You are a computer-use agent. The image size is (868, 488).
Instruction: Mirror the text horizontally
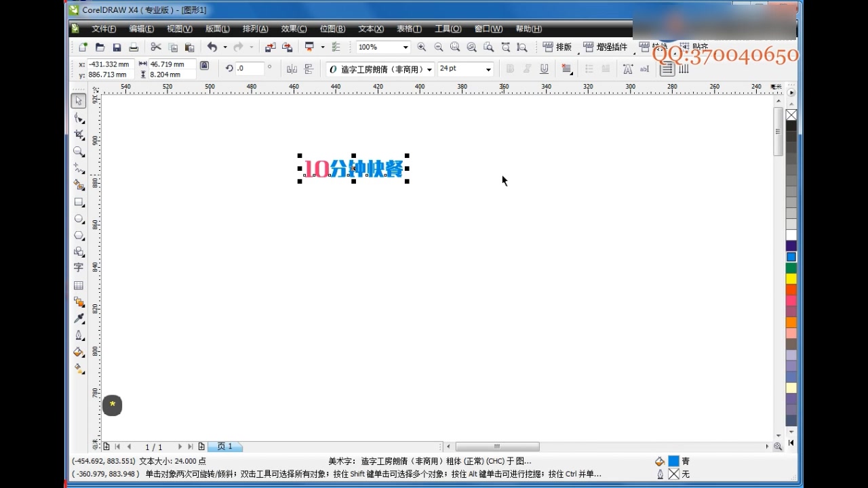pos(292,68)
